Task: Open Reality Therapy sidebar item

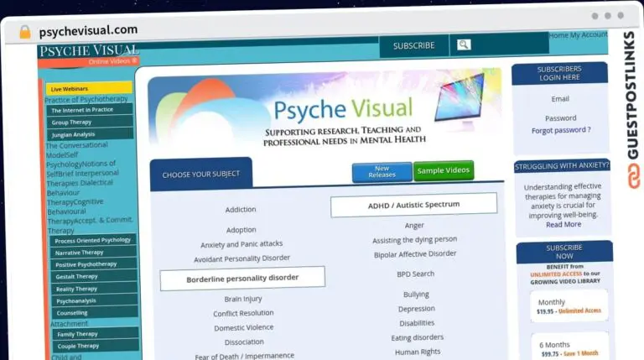Action: 95,289
